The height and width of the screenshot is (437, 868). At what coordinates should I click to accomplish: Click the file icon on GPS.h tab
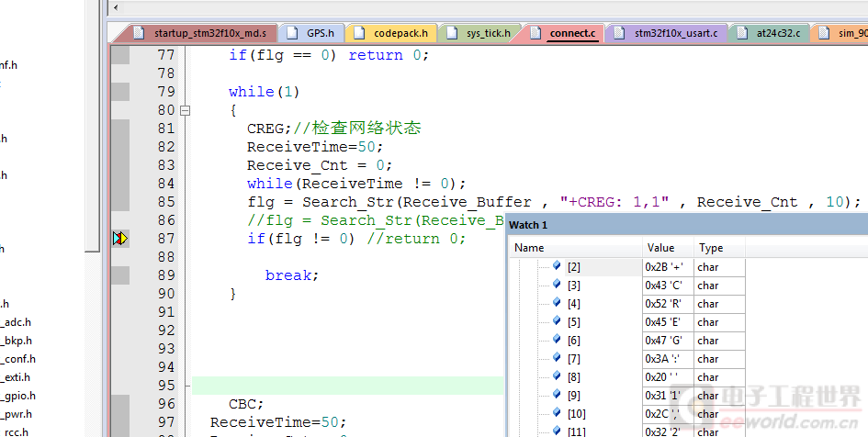pyautogui.click(x=293, y=33)
